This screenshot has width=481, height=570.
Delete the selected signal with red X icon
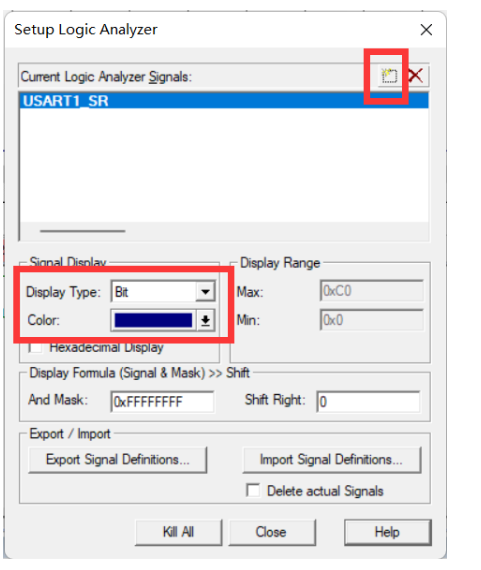(416, 76)
